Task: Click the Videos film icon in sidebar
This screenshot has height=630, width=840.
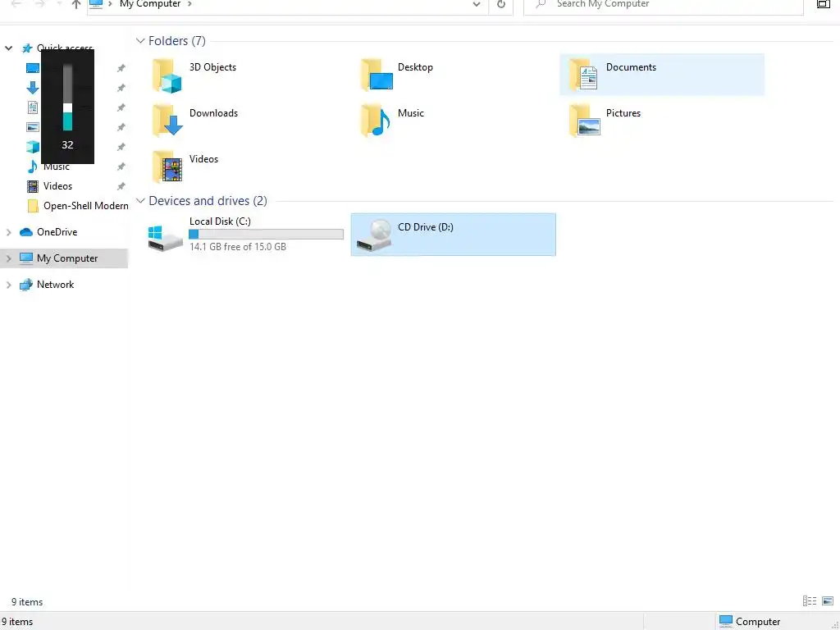Action: pos(33,186)
